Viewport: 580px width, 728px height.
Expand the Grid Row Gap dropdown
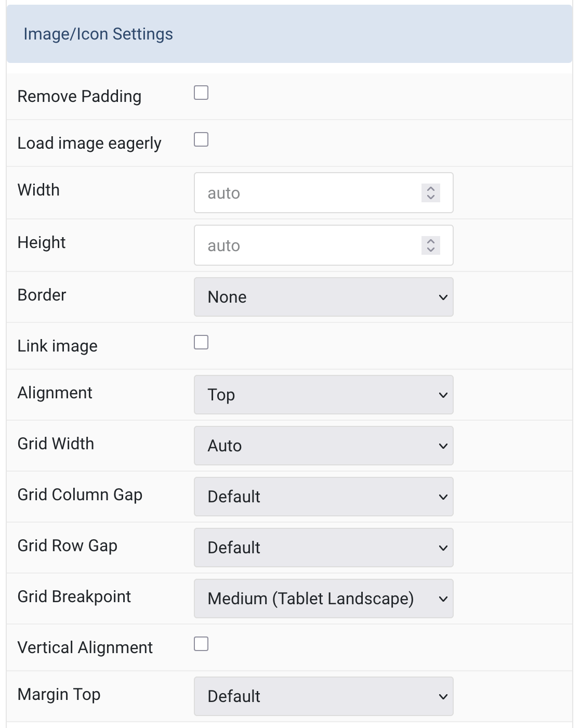click(x=323, y=548)
